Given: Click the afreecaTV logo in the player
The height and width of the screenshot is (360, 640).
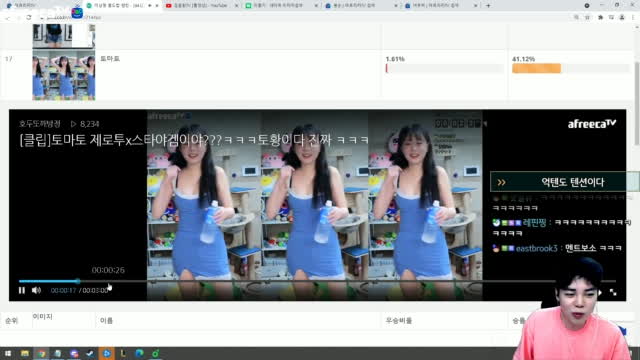Looking at the screenshot, I should 591,124.
